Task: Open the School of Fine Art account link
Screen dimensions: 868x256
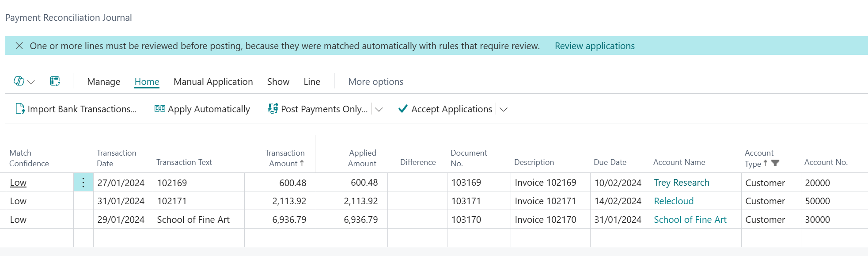Action: coord(690,220)
